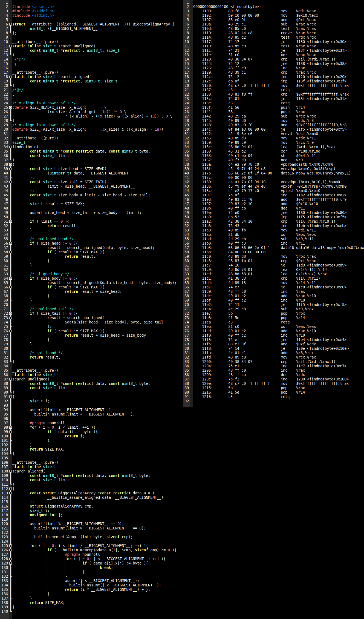Collapse the if ( size_head != 0 ) block
The height and width of the screenshot is (619, 364).
pos(10,243)
